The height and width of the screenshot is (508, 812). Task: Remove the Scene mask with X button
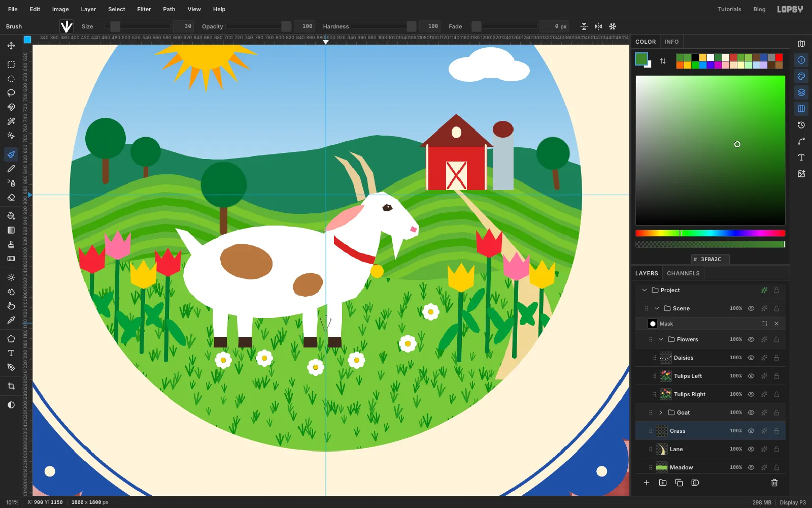[x=776, y=324]
